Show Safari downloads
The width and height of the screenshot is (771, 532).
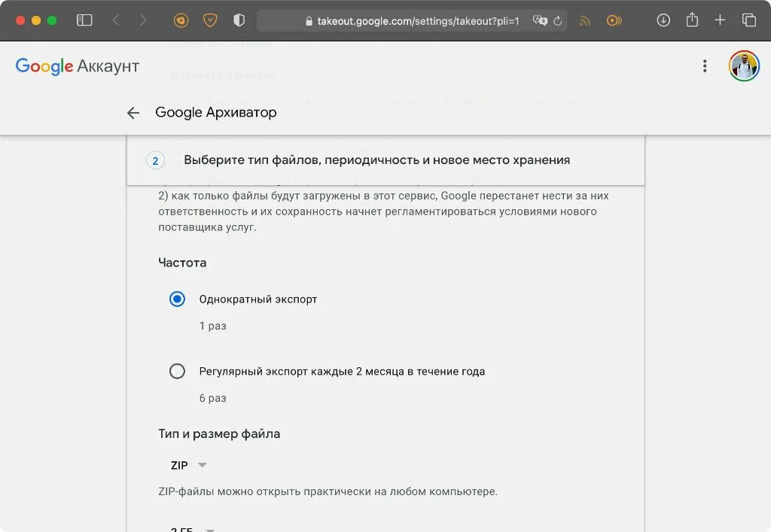coord(663,20)
